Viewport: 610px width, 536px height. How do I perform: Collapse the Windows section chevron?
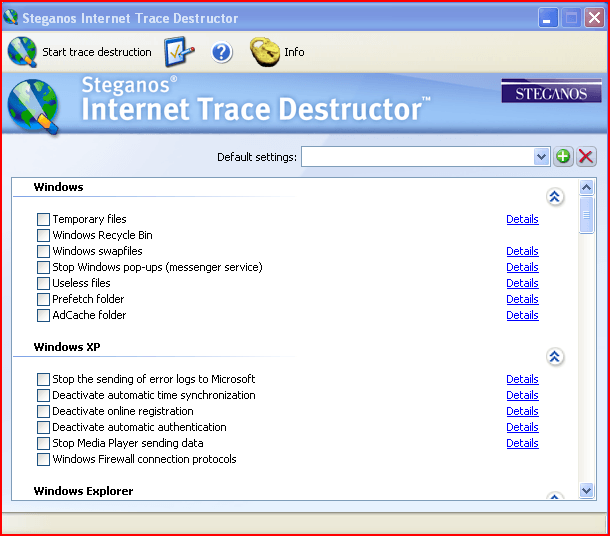point(555,197)
